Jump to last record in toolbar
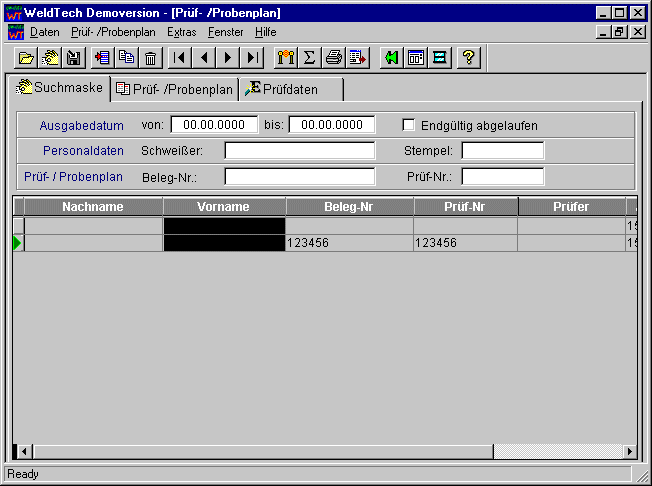Screen dimensions: 652x486 click(x=254, y=58)
